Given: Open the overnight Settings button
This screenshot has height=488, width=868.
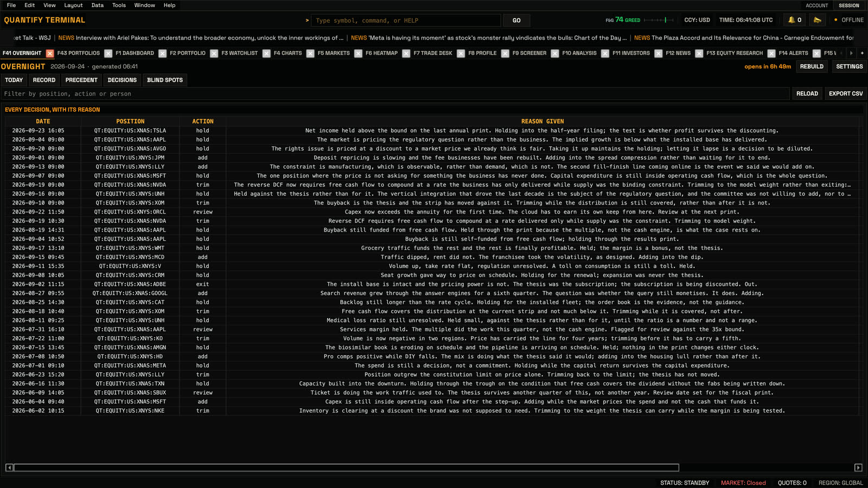Looking at the screenshot, I should tap(849, 67).
